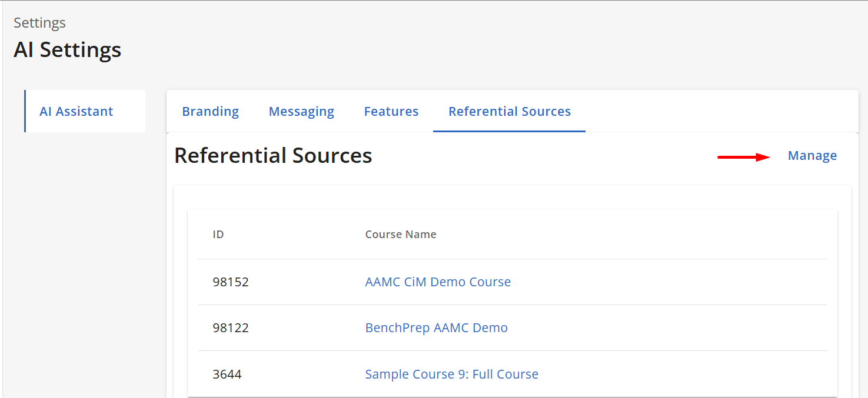Open the Messaging tab

click(x=301, y=112)
